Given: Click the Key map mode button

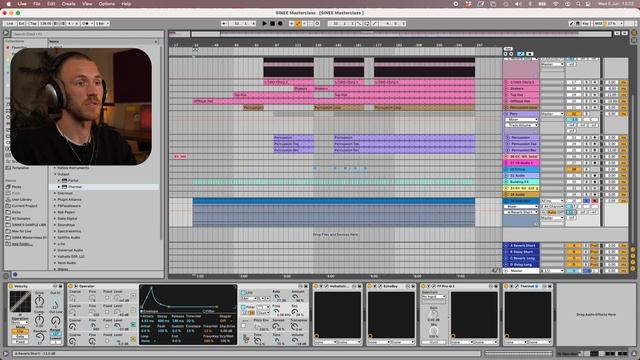Looking at the screenshot, I should [586, 24].
